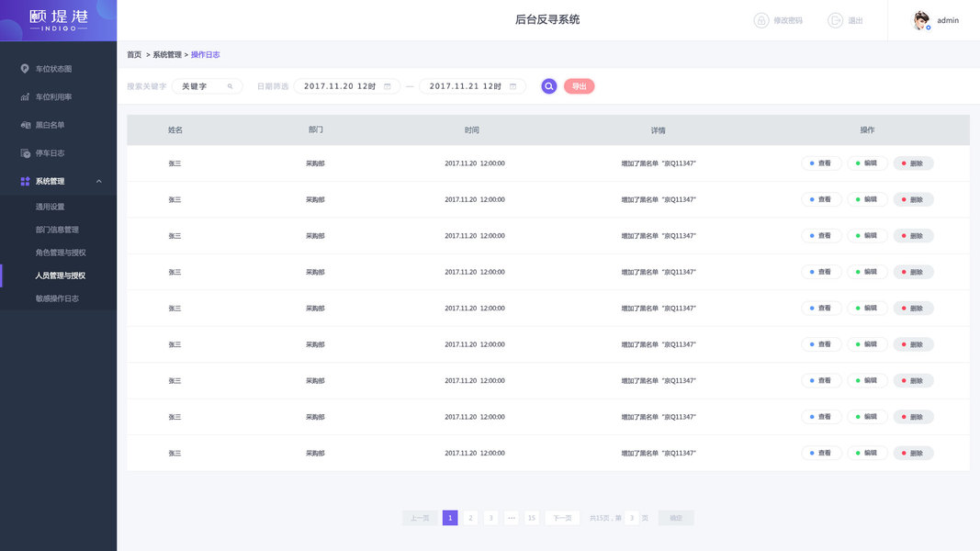
Task: Click the 2017.11.21 12时 date field
Action: point(472,86)
